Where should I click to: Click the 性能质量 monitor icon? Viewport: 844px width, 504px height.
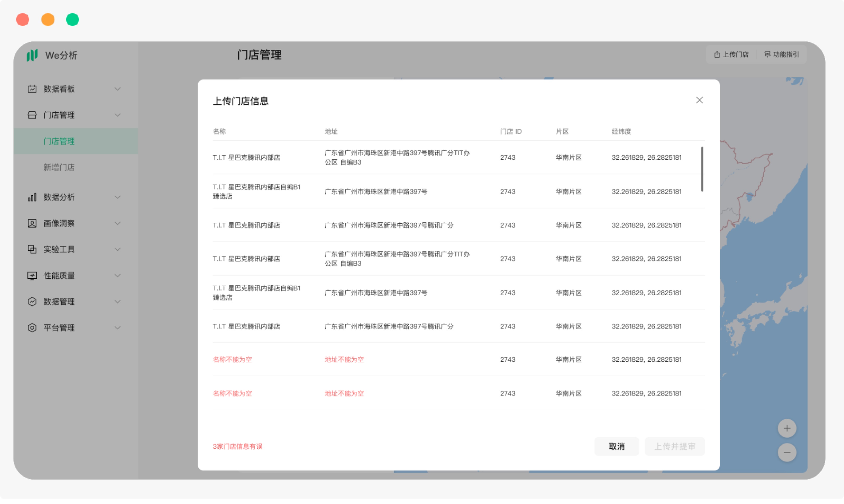coord(32,276)
